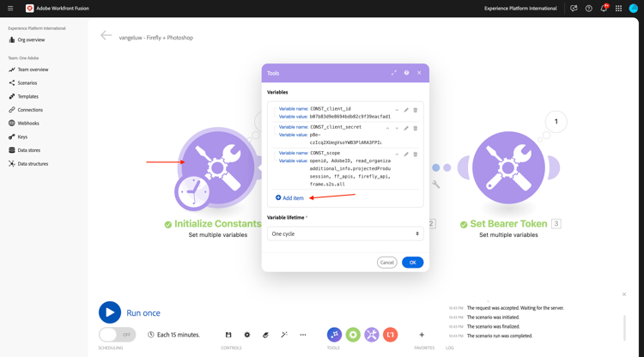Open the apps grid switcher
This screenshot has height=357, width=644.
tap(618, 9)
